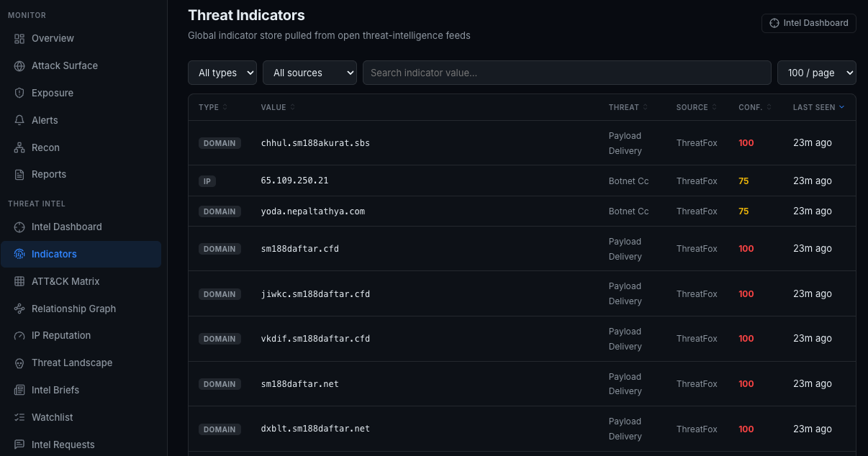The image size is (868, 456).
Task: Sort table by VALUE column
Action: click(x=278, y=107)
